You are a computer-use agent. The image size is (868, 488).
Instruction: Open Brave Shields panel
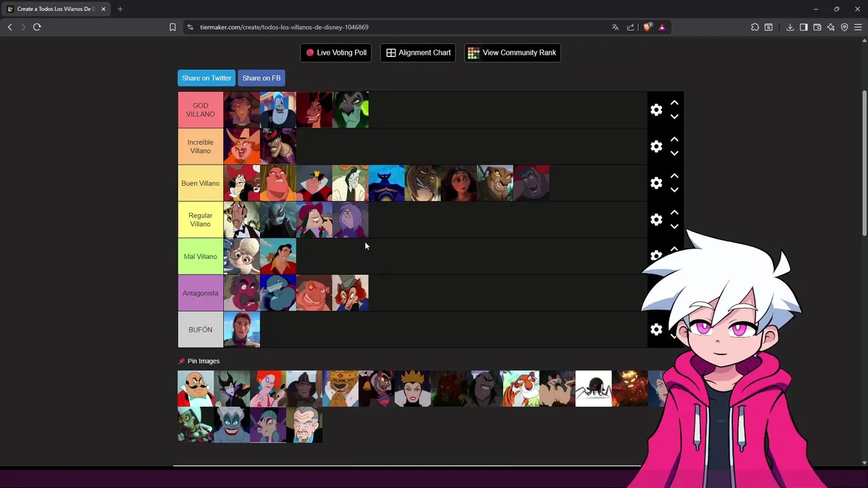647,27
